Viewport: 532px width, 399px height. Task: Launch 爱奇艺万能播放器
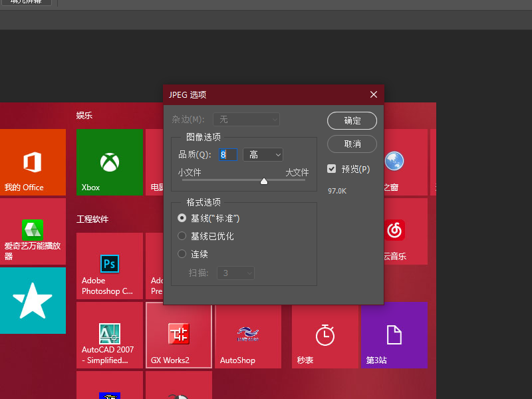point(33,231)
